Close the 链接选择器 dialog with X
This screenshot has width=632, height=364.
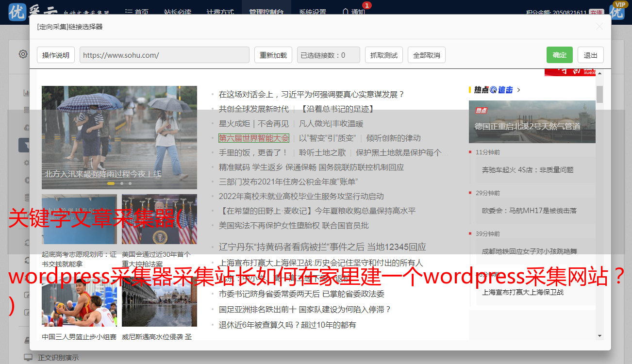click(599, 27)
